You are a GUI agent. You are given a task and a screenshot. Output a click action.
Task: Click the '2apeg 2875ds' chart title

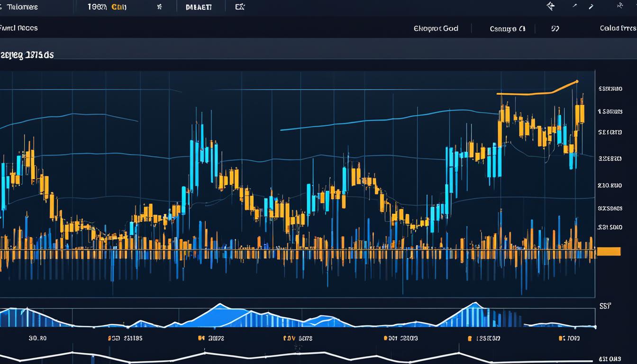(27, 55)
